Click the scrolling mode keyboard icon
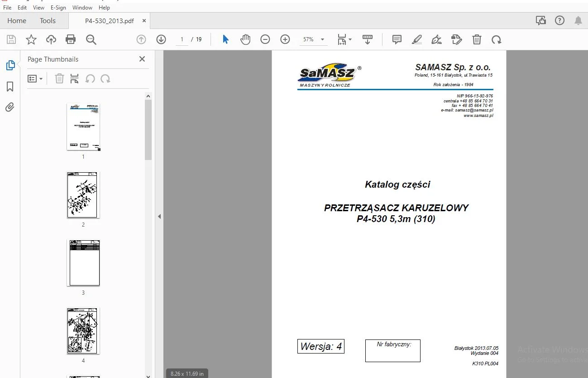This screenshot has height=378, width=588. 368,39
